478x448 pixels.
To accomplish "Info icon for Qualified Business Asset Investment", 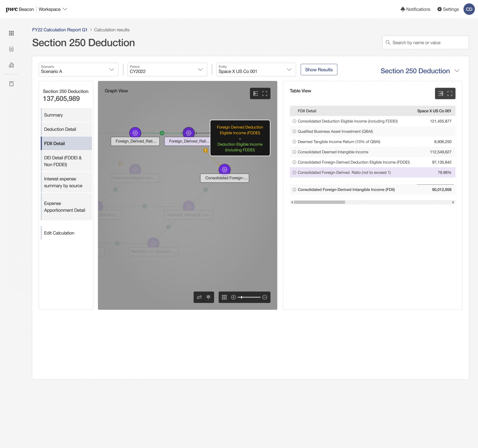I will [294, 131].
